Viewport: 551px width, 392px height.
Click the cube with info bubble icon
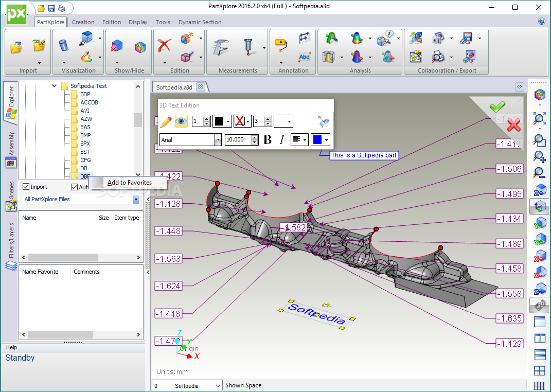385,38
